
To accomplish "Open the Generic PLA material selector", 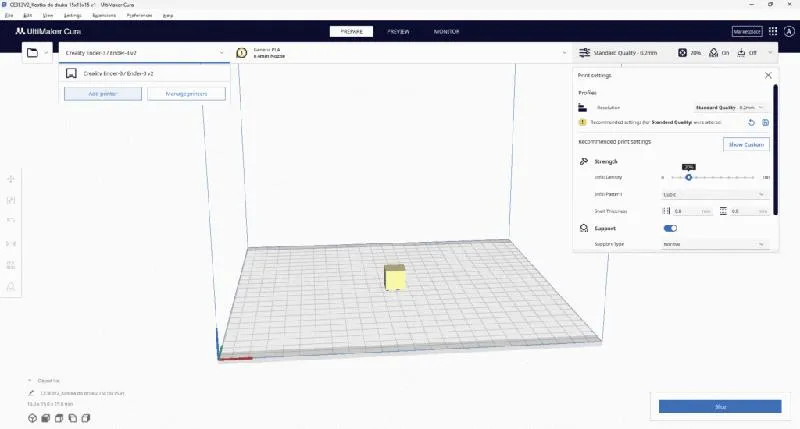I will pyautogui.click(x=401, y=53).
